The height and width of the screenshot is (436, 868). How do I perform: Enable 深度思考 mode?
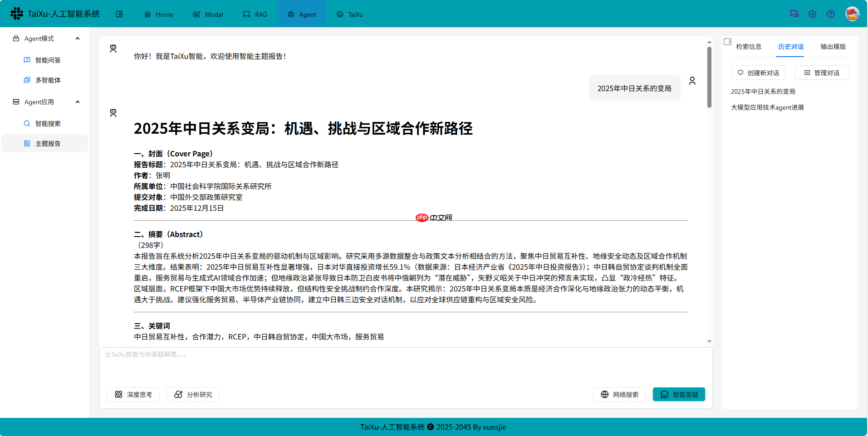(x=133, y=394)
